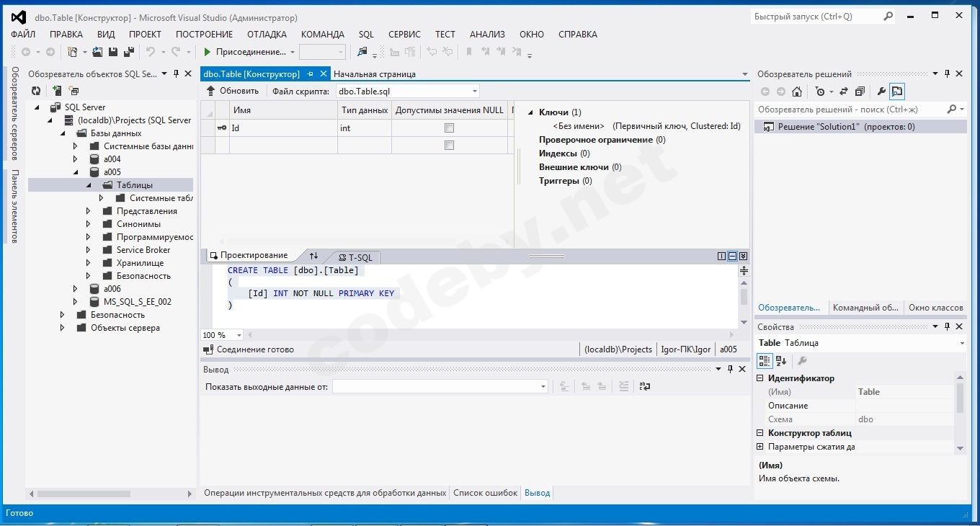
Task: Toggle Allow NULL checkbox for Id column
Action: pos(449,128)
